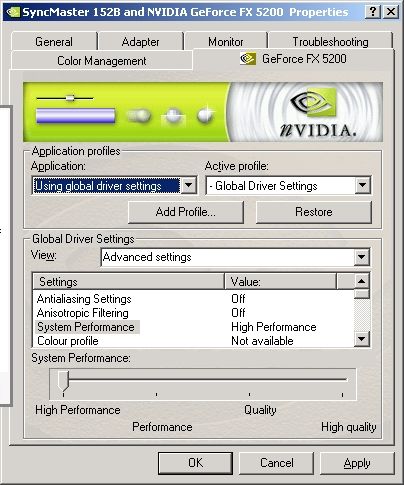The image size is (404, 485).
Task: Click the Restore button
Action: (314, 212)
